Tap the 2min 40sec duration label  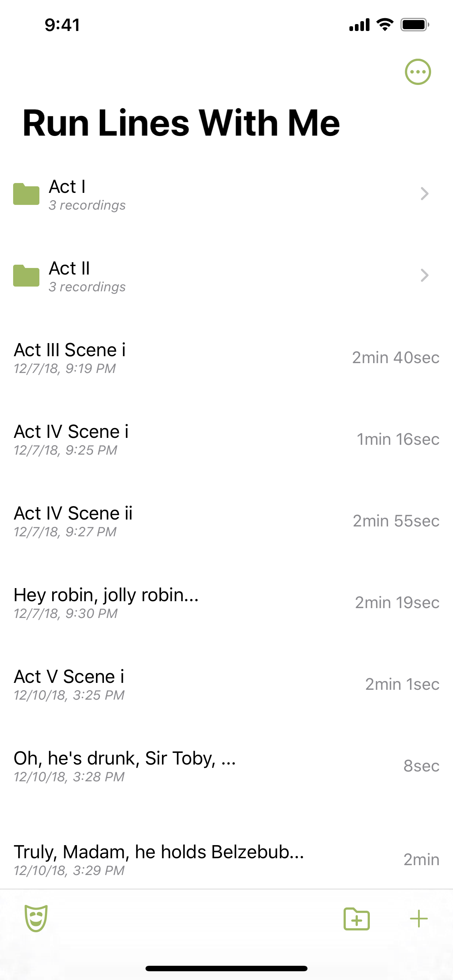point(395,358)
